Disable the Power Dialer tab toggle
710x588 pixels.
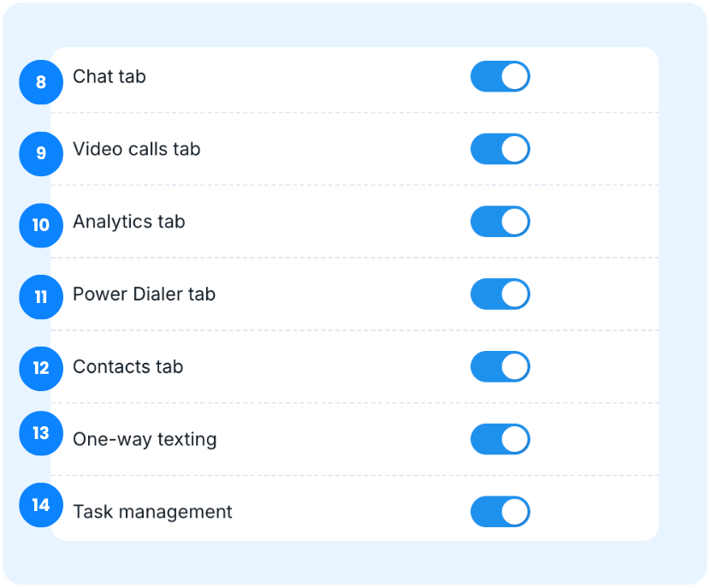pos(500,294)
